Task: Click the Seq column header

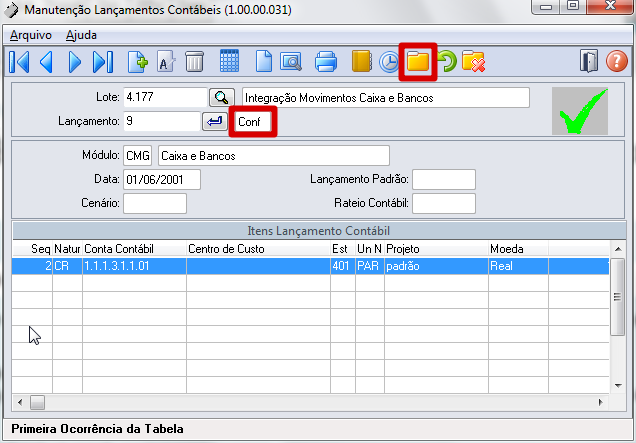Action: tap(32, 249)
